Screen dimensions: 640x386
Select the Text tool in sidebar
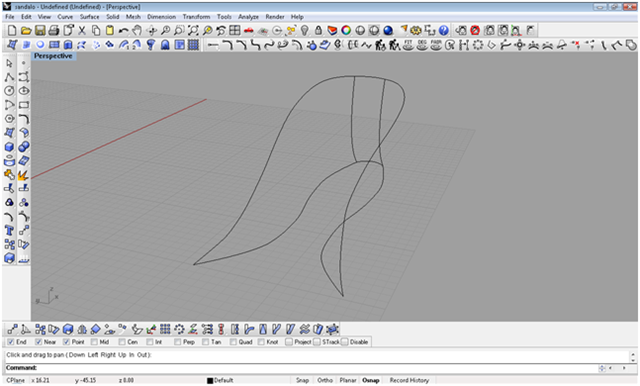pyautogui.click(x=9, y=231)
